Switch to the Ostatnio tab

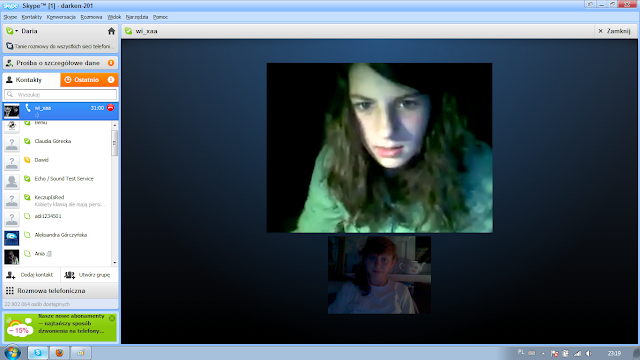[89, 80]
